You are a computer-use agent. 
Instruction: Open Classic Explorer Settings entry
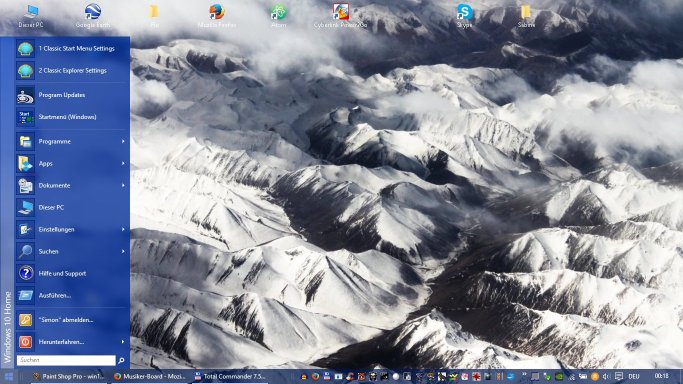(x=72, y=71)
